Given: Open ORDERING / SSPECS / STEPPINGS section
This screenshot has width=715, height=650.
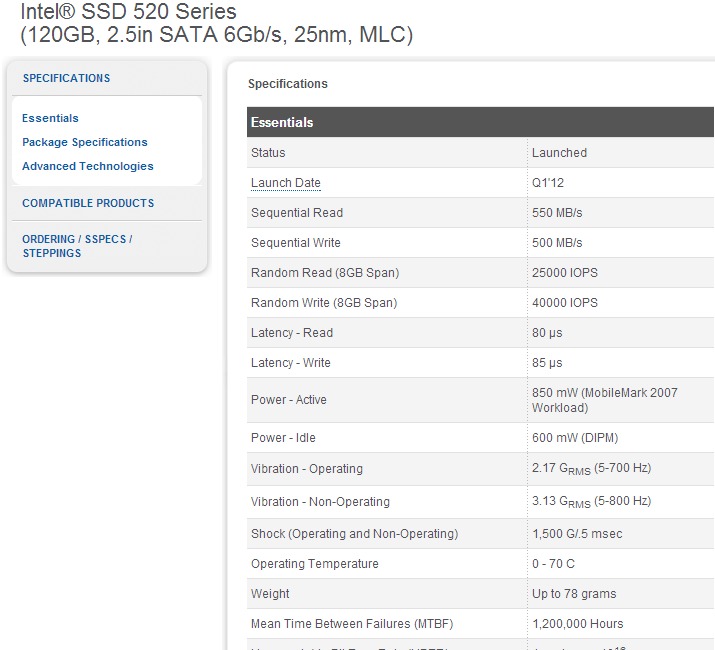Looking at the screenshot, I should pos(77,246).
